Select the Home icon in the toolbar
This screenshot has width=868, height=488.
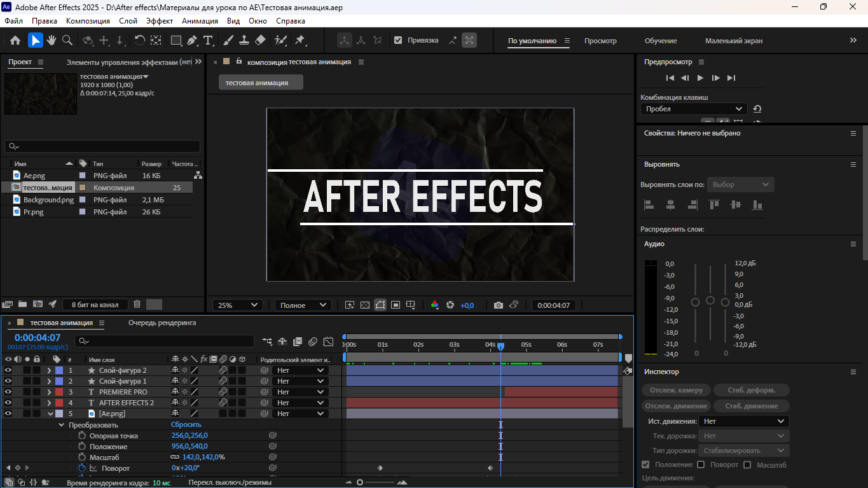coord(15,40)
